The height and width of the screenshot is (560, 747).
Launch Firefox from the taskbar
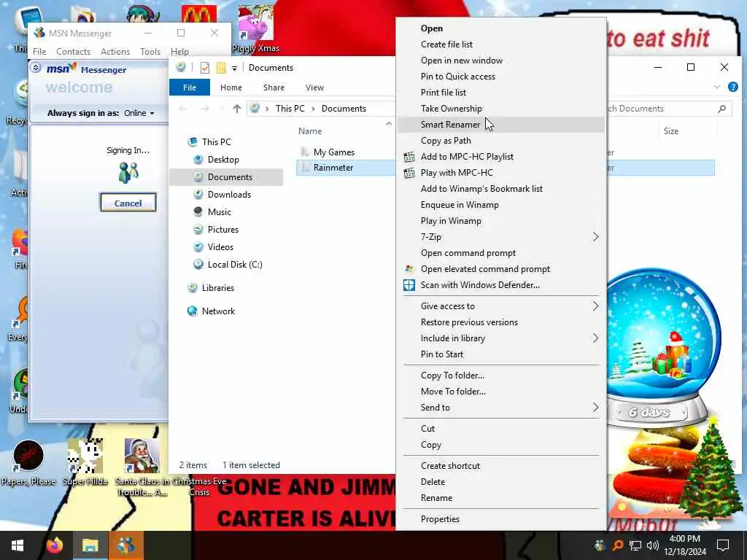[55, 545]
